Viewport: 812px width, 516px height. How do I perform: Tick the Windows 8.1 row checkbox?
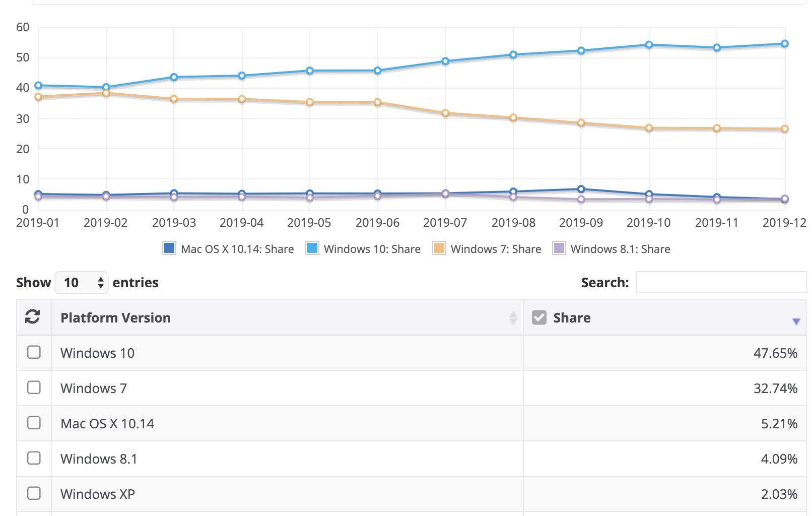pos(34,458)
